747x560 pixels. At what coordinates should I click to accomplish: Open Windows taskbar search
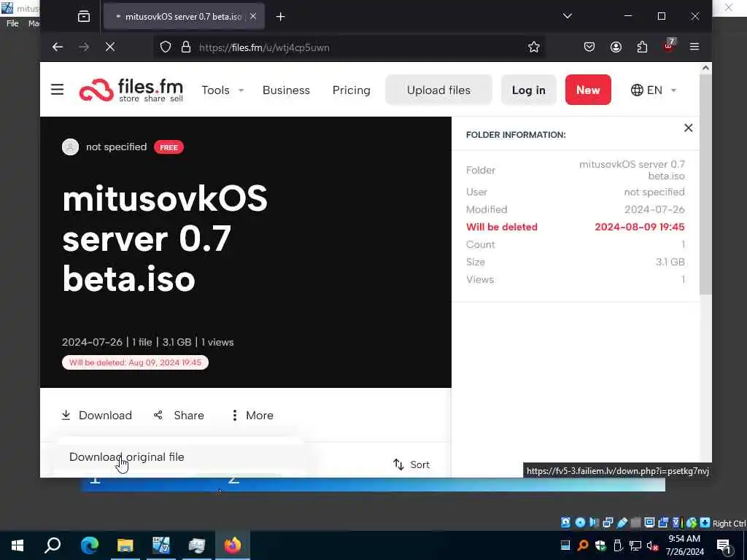pos(53,545)
